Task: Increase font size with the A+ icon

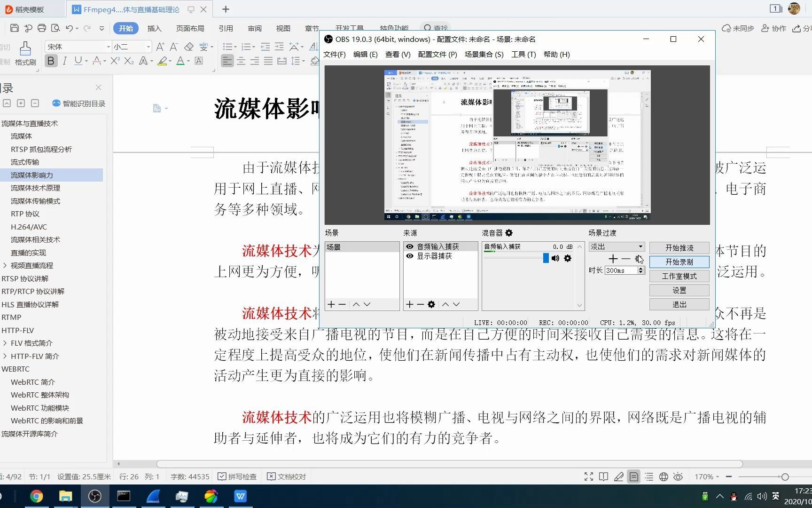Action: (160, 47)
